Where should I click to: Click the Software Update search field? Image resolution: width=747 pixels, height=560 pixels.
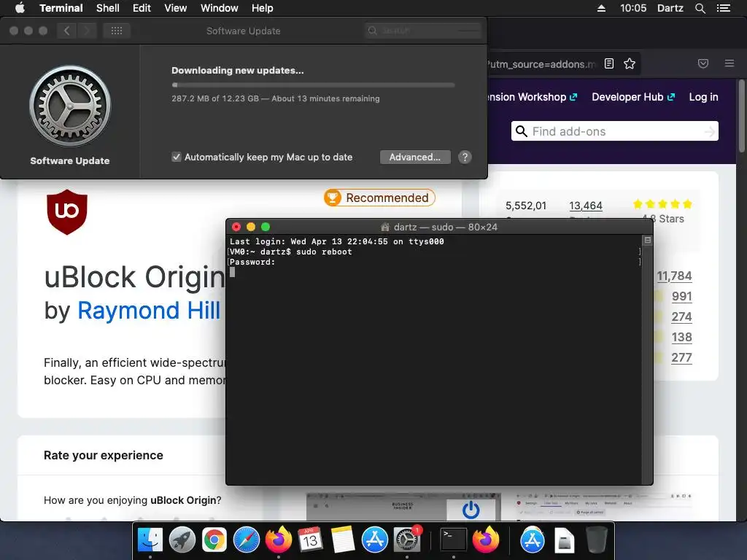coord(423,31)
